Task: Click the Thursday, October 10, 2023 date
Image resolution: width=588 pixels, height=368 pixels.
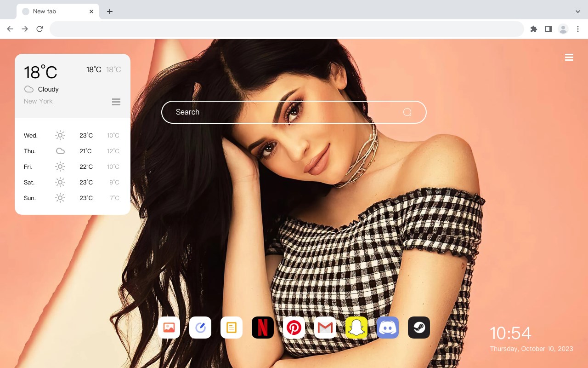Action: point(531,349)
